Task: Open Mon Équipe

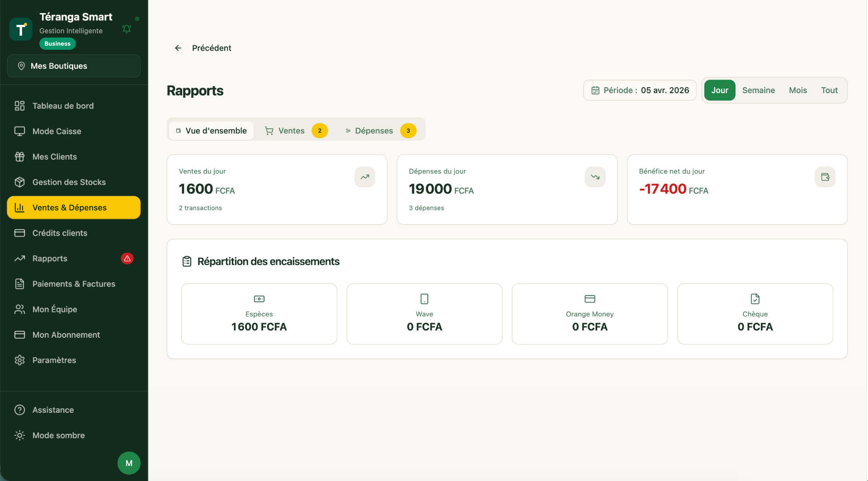Action: [x=74, y=310]
